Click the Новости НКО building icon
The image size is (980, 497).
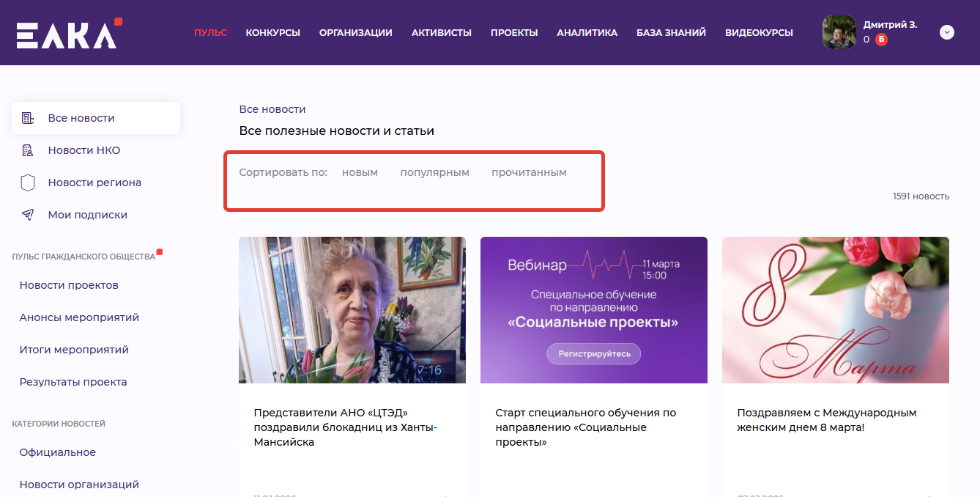coord(28,150)
